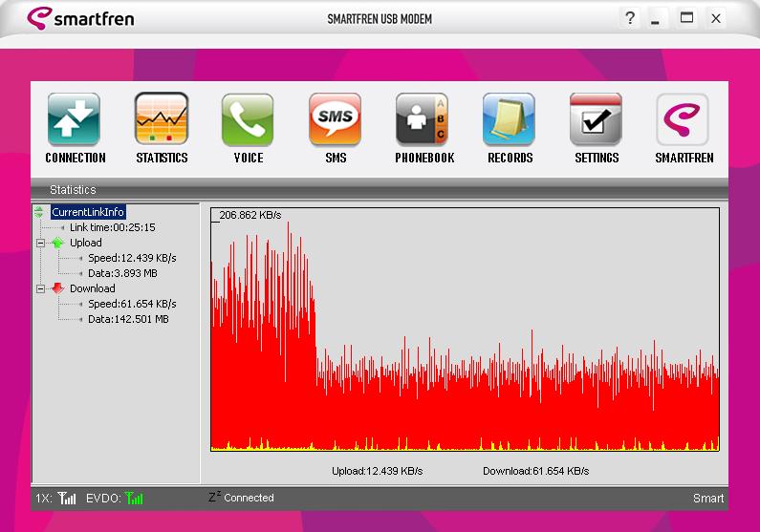Open the Phonebook contacts icon
Viewport: 760px width, 532px height.
click(x=422, y=119)
